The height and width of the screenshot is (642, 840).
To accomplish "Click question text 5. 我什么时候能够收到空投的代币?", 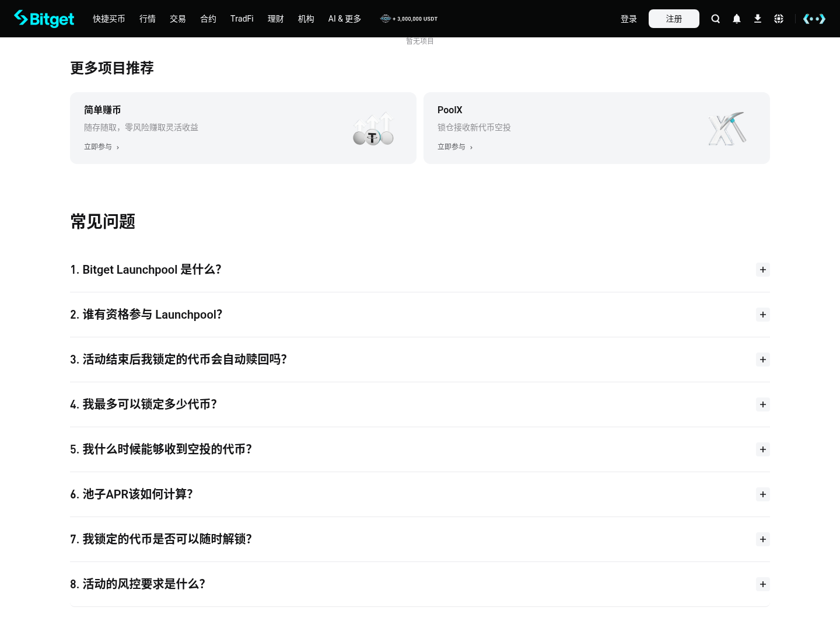I will pos(161,449).
